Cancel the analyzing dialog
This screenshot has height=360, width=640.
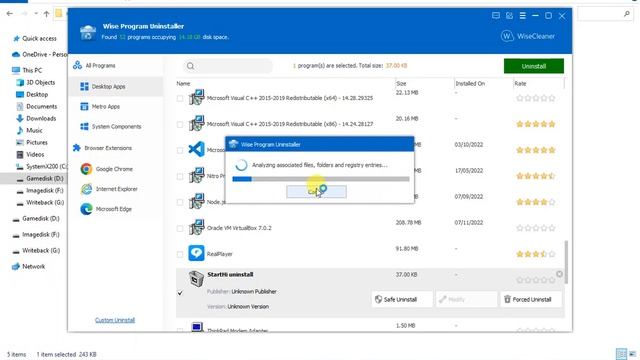pos(316,191)
